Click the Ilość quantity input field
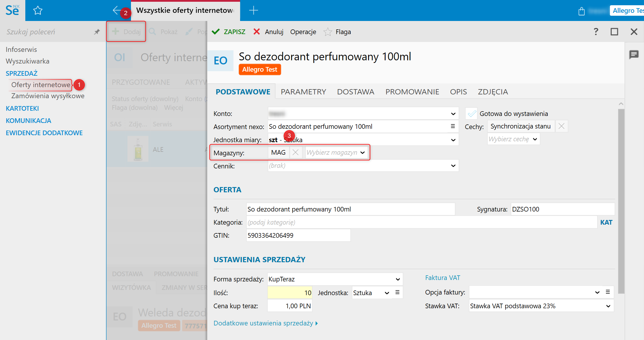Screen dimensions: 644x340 (x=290, y=293)
